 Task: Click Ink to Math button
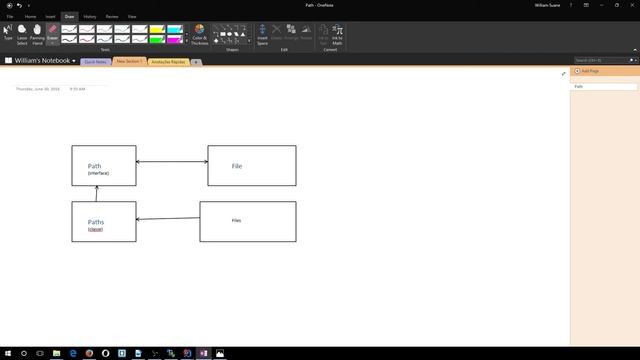tap(337, 34)
